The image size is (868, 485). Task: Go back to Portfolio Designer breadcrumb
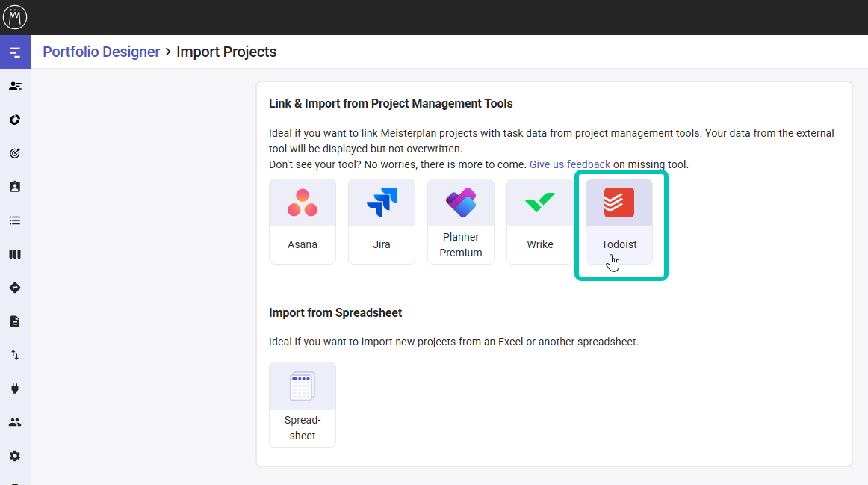(102, 52)
